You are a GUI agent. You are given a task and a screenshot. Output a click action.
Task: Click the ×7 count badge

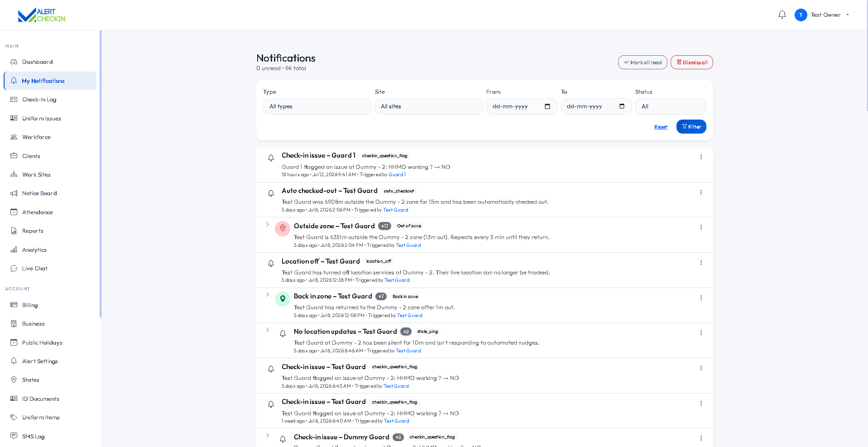pos(381,297)
